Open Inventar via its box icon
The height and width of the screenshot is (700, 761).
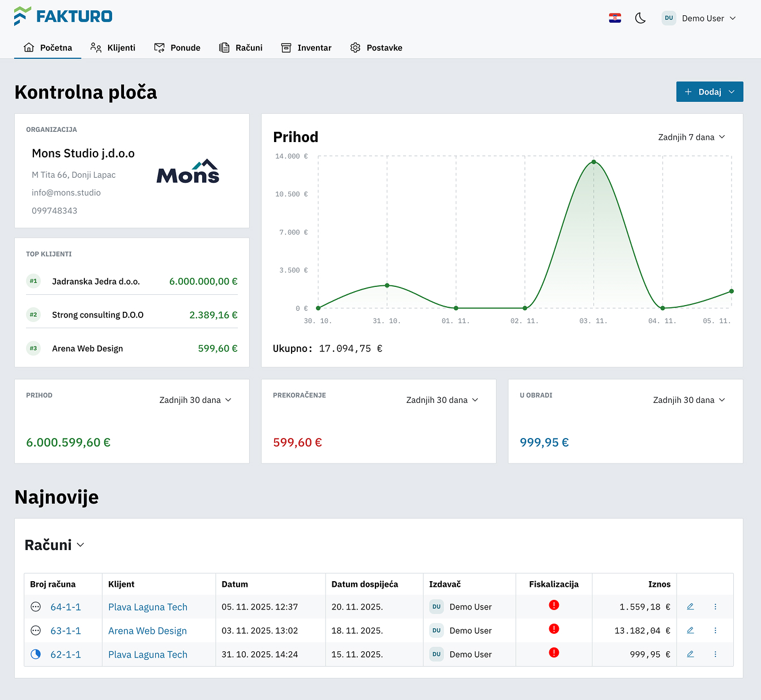click(287, 48)
